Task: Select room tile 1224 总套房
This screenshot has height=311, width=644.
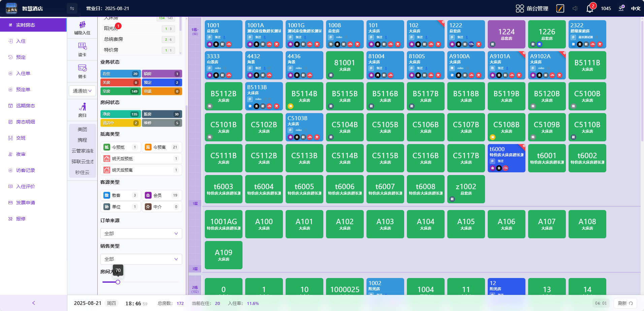Action: point(506,34)
